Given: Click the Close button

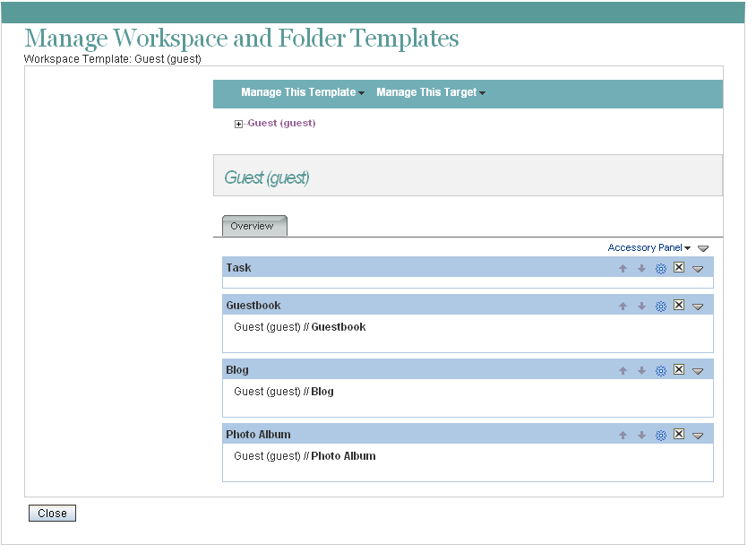Looking at the screenshot, I should (52, 513).
